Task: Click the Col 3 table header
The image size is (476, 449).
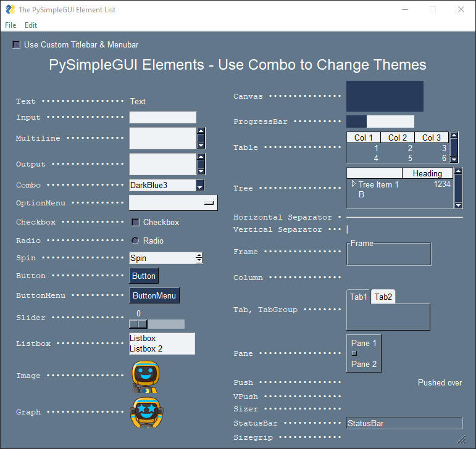Action: (x=432, y=138)
